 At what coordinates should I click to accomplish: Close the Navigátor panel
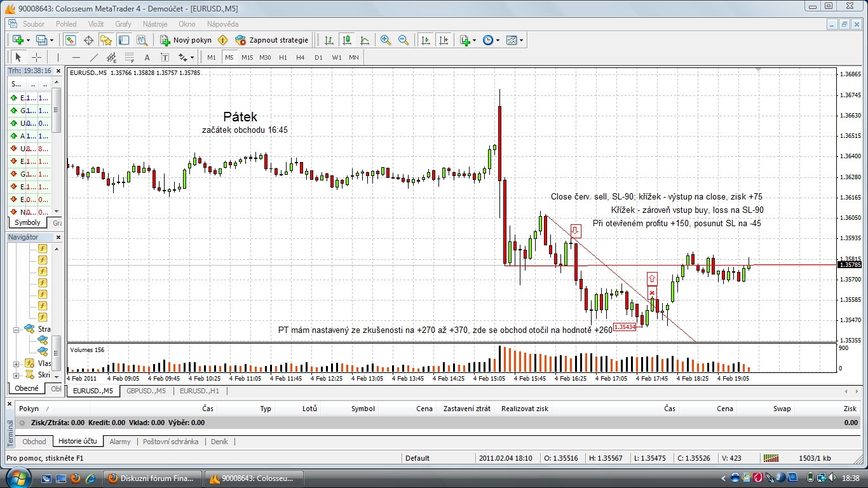[58, 237]
